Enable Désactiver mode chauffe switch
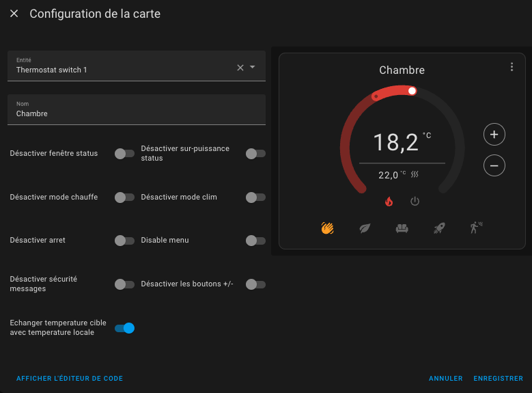Screen dimensions: 532x393 124,198
